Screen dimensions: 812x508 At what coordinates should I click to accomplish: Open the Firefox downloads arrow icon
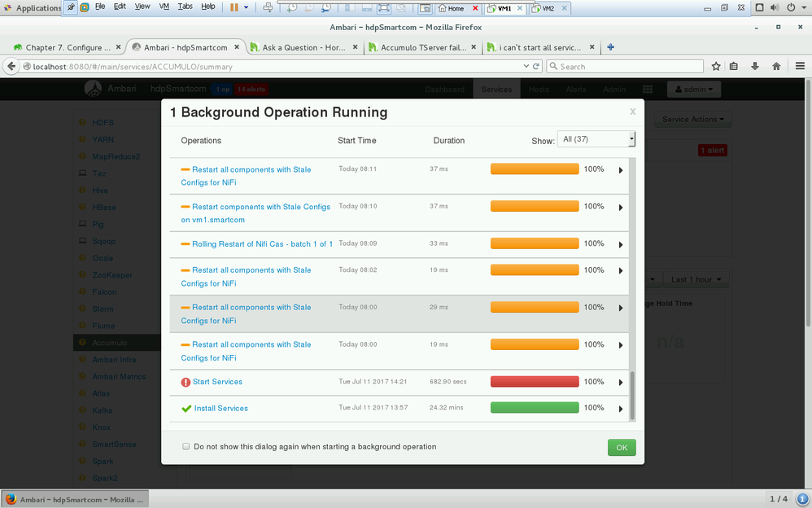(755, 67)
